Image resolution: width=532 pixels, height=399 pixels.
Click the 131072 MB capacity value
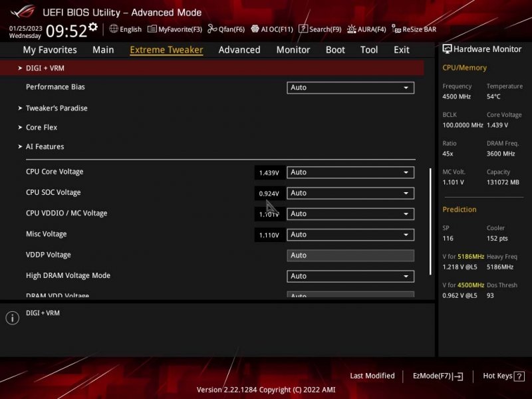click(503, 182)
